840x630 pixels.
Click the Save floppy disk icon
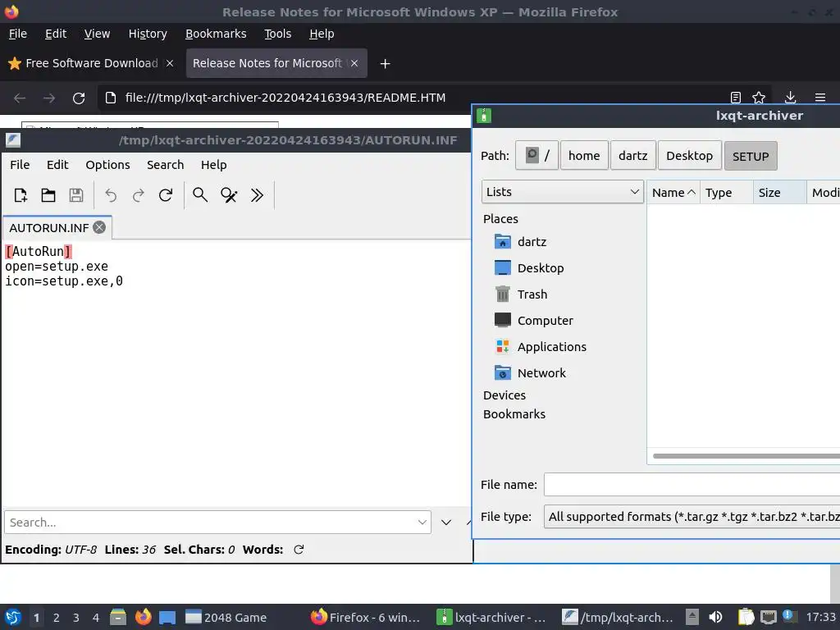pos(76,195)
